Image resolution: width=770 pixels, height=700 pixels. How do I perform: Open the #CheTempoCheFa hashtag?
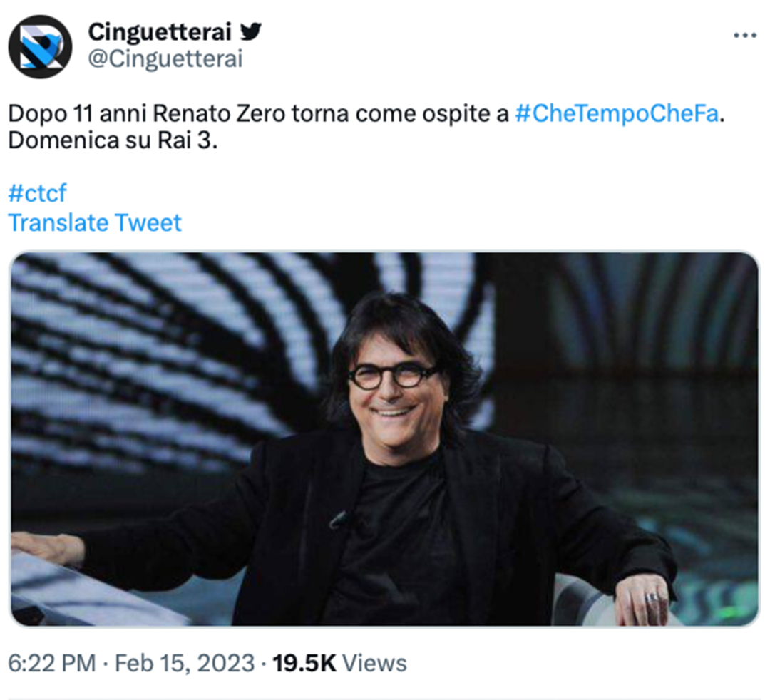pos(616,114)
